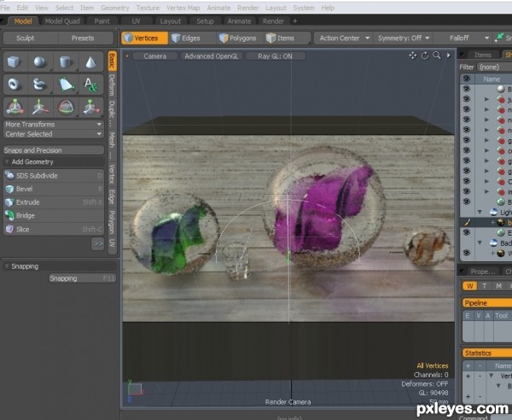Open the Texture menu
This screenshot has width=512, height=420.
148,8
